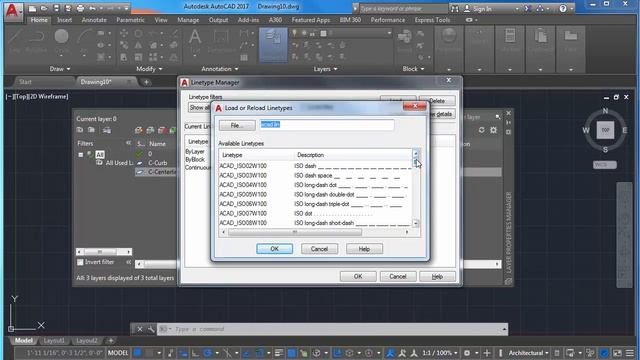Toggle Lineweight display in status bar
Screen dimensions: 640x360
click(279, 353)
